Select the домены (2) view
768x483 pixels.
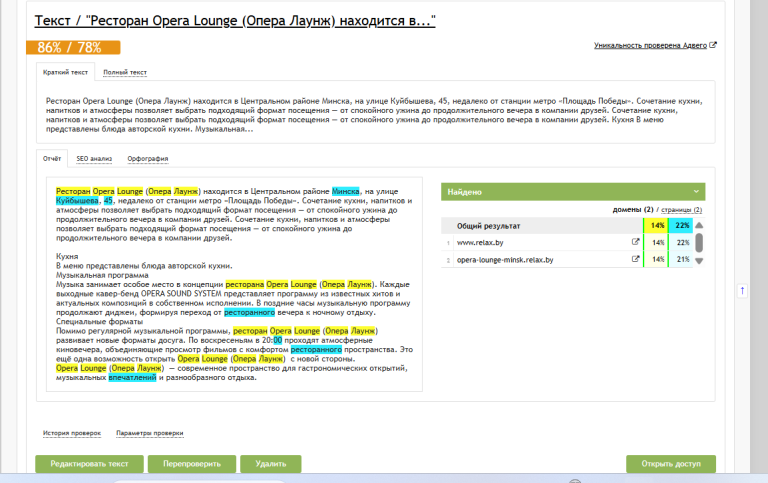[633, 210]
